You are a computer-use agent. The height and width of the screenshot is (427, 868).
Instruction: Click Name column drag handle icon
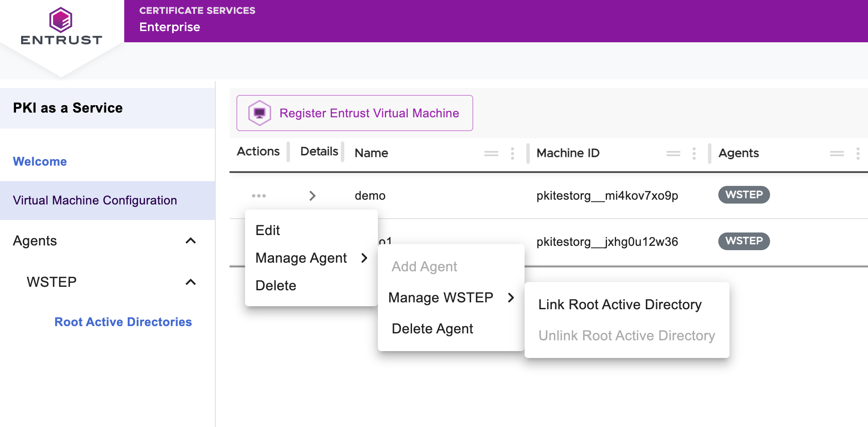[x=491, y=154]
